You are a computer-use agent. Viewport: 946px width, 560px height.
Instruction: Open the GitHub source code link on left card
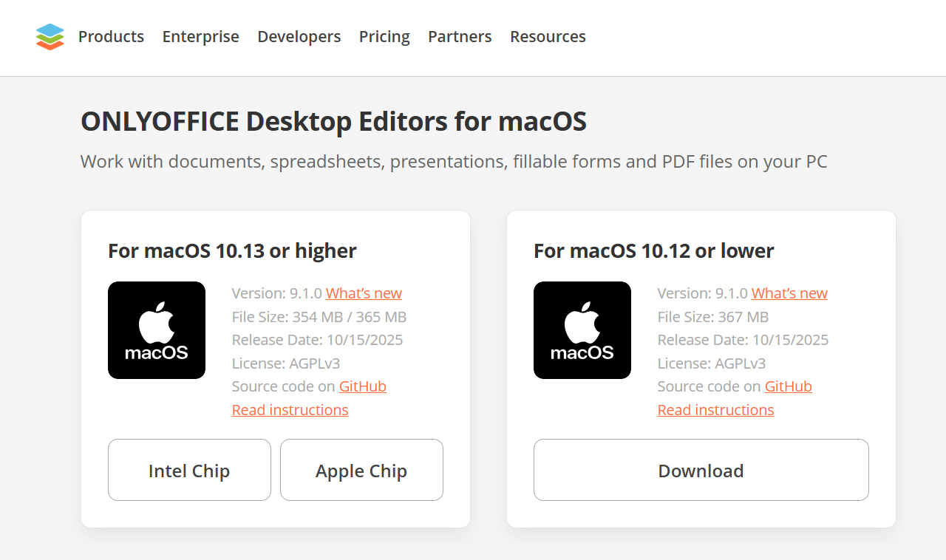362,386
